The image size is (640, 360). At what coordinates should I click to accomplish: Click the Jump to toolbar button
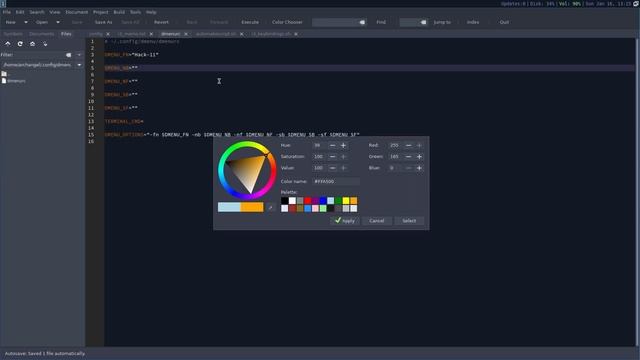click(x=442, y=22)
